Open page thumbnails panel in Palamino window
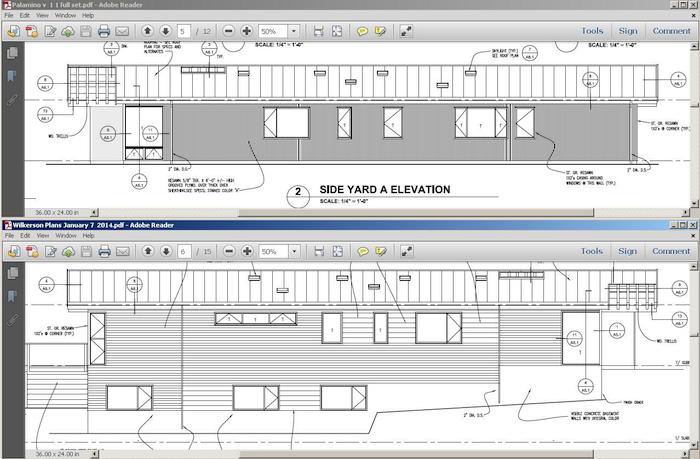Viewport: 700px width, 459px height. tap(12, 53)
